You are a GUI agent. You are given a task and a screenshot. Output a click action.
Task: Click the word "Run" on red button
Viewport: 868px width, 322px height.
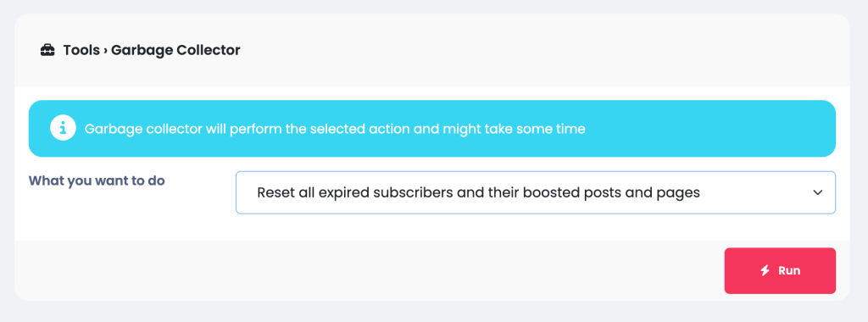click(789, 270)
